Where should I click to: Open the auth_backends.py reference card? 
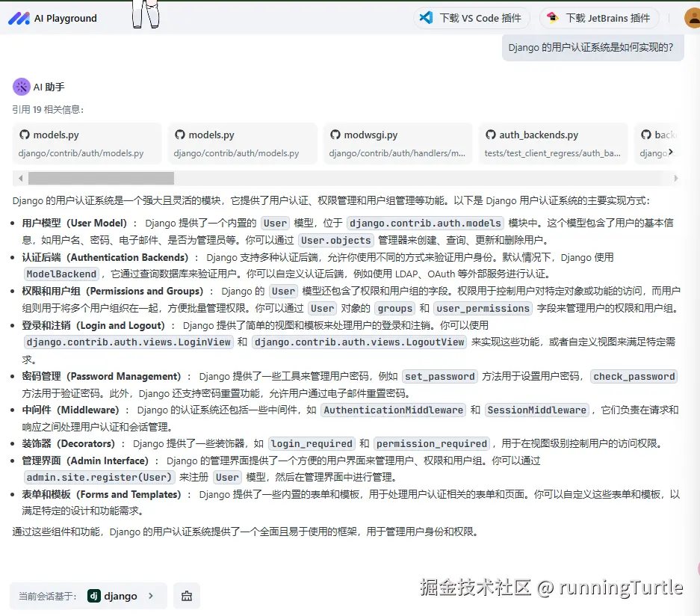553,143
